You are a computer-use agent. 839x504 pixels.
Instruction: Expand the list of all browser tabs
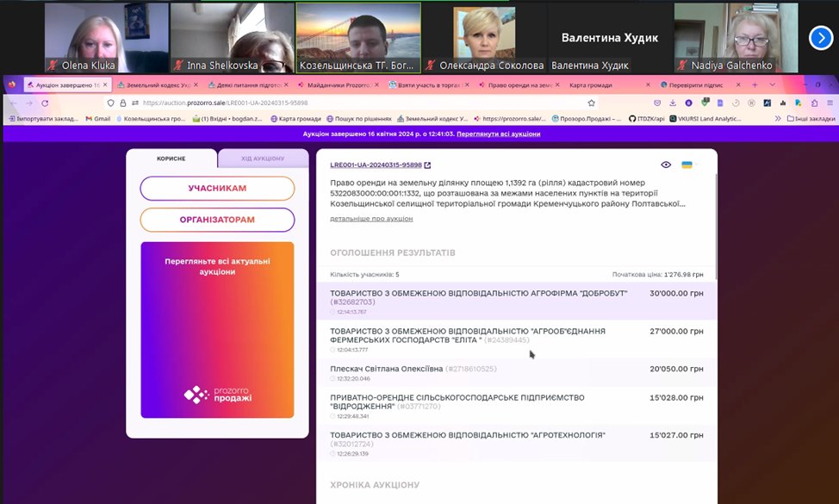(x=772, y=85)
